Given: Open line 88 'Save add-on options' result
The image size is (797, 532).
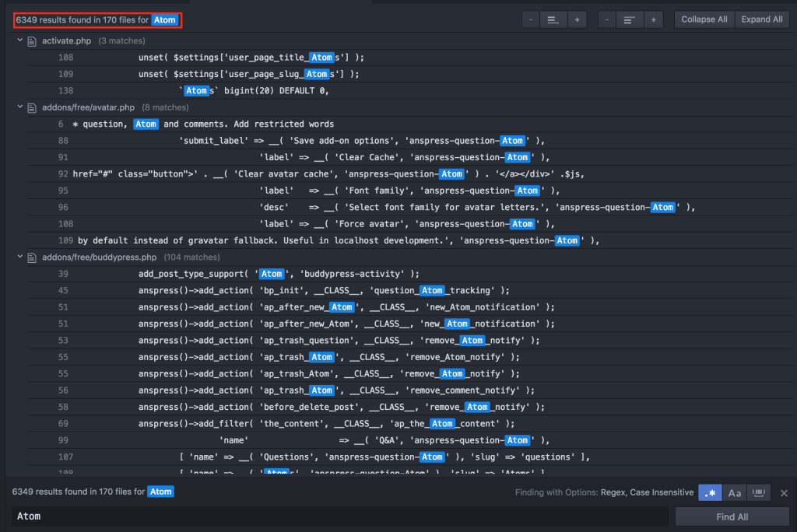Looking at the screenshot, I should pyautogui.click(x=410, y=141).
